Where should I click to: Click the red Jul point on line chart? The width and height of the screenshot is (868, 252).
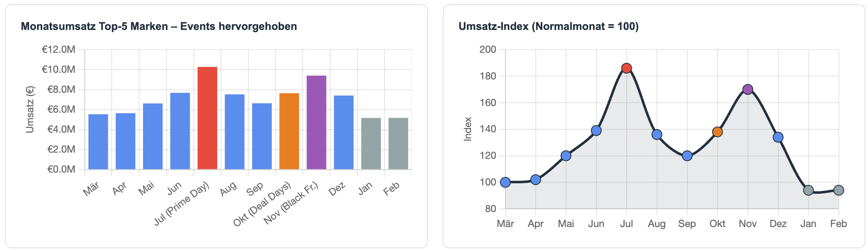click(627, 68)
